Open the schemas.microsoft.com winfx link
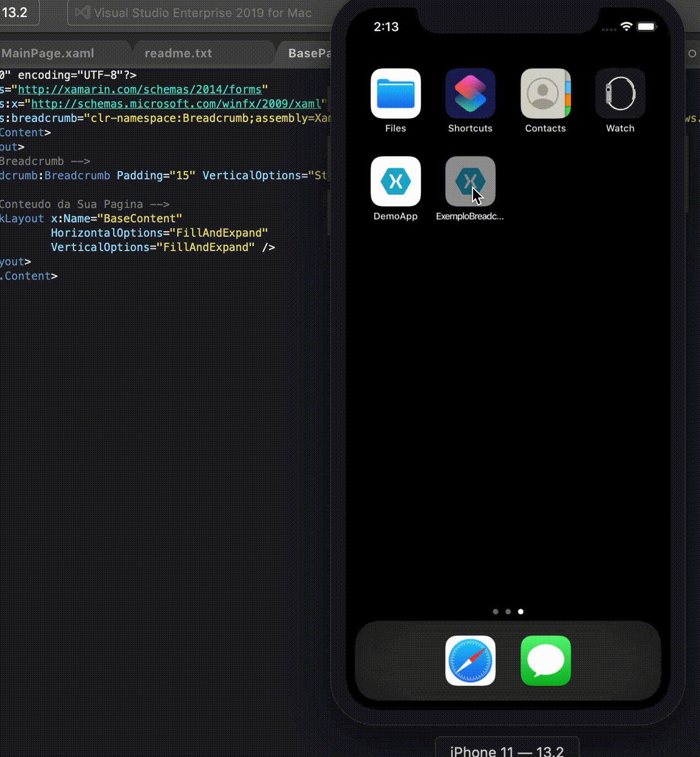Viewport: 700px width, 757px height. click(176, 104)
